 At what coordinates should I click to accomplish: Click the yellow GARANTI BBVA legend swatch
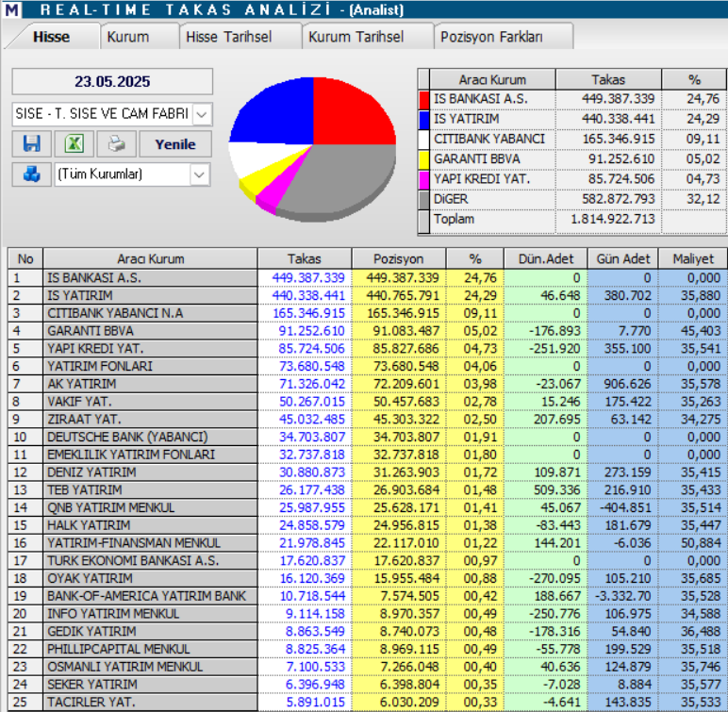(x=424, y=159)
